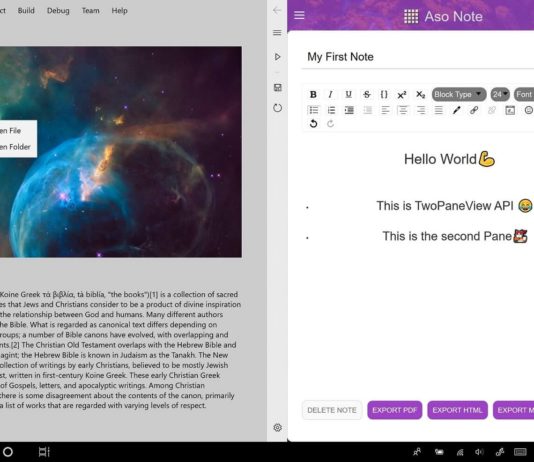This screenshot has width=534, height=462.
Task: Click the Cortana circle on taskbar
Action: [x=7, y=452]
